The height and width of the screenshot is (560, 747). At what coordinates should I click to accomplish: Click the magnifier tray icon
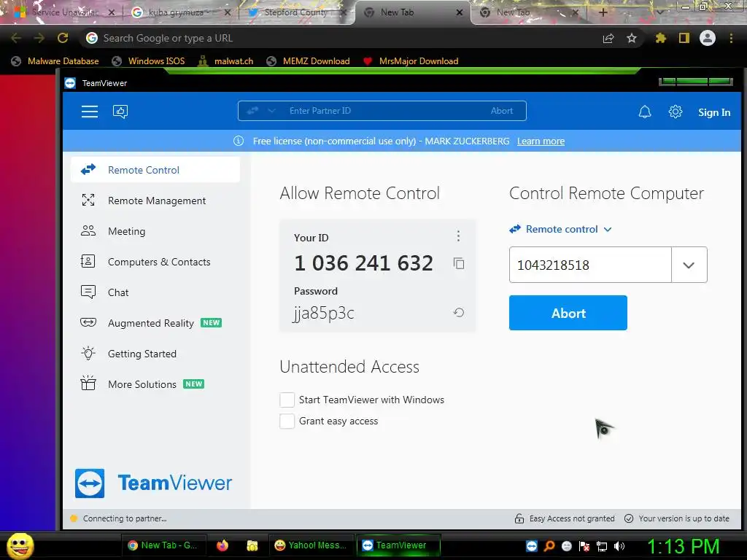tap(549, 546)
